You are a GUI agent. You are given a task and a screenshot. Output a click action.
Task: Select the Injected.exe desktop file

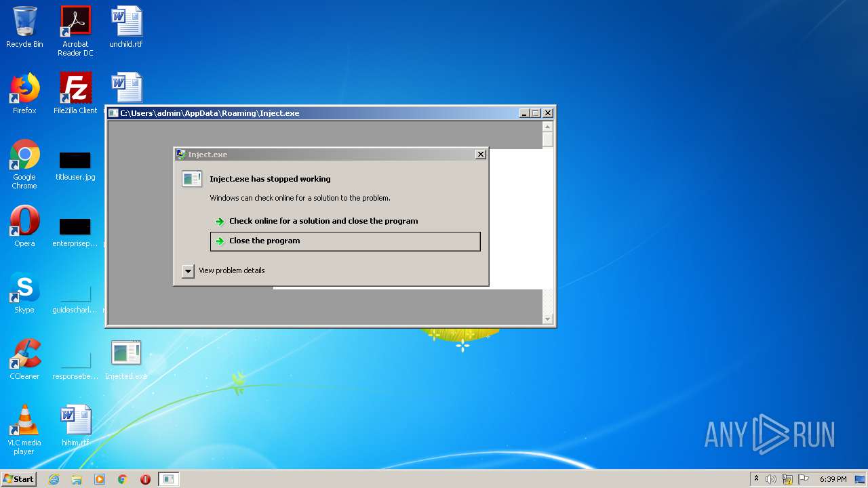126,359
